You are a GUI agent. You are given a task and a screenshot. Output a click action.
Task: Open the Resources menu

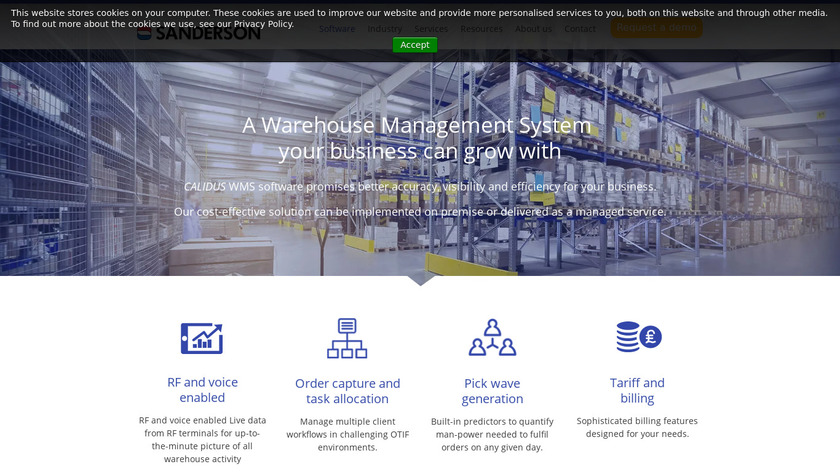click(482, 29)
